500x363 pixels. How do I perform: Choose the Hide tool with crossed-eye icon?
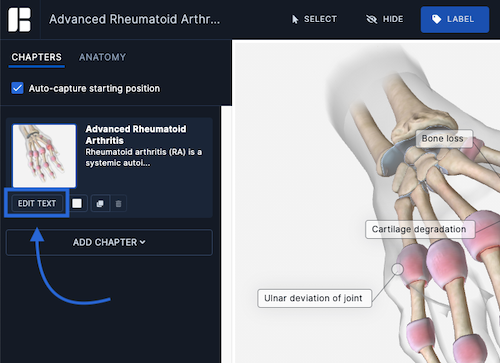tap(385, 19)
